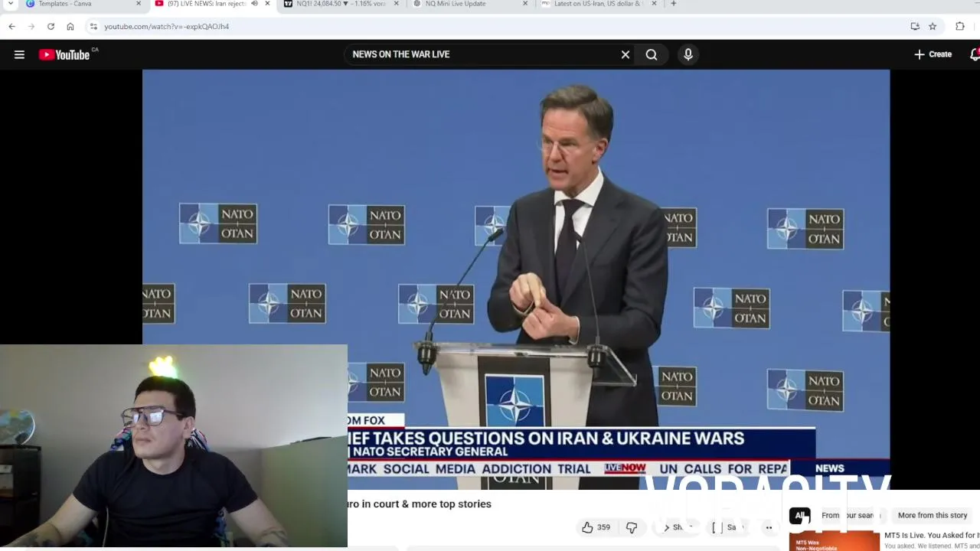Viewport: 980px width, 551px height.
Task: Open the Create button
Action: 933,54
